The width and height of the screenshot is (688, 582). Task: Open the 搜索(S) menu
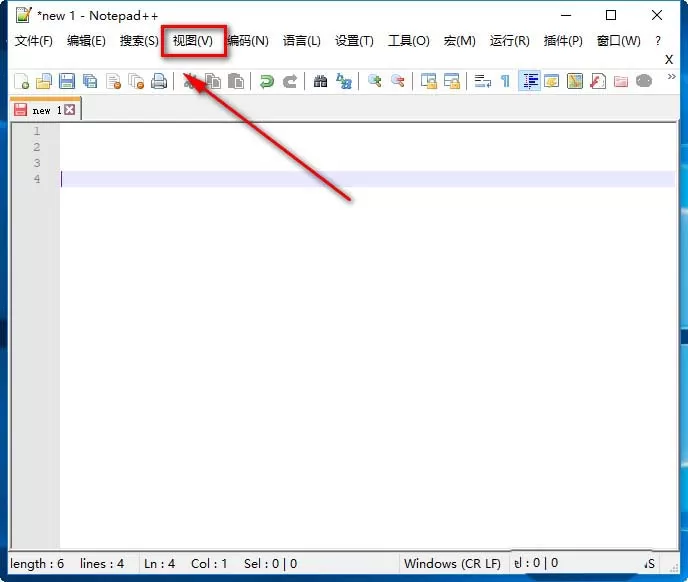pos(139,41)
